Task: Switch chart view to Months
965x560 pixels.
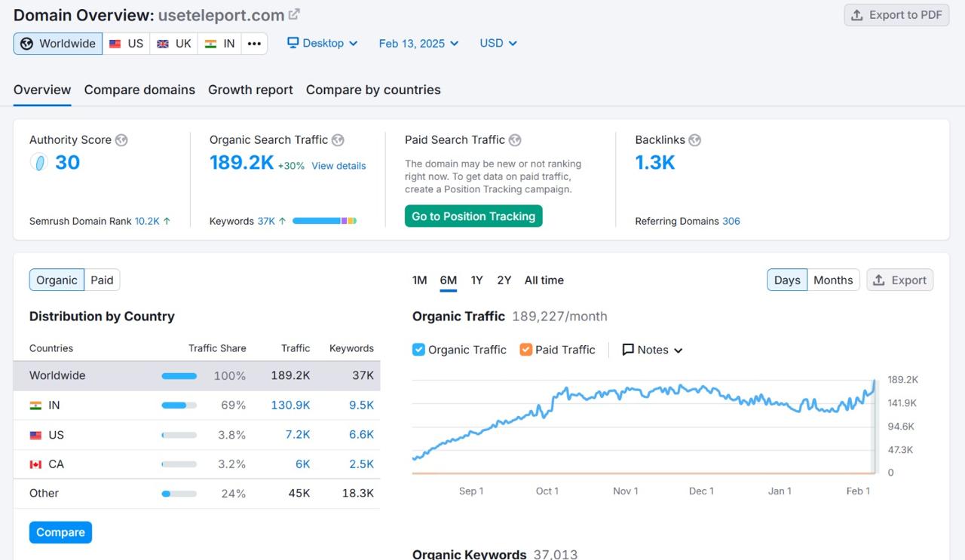Action: pyautogui.click(x=833, y=280)
